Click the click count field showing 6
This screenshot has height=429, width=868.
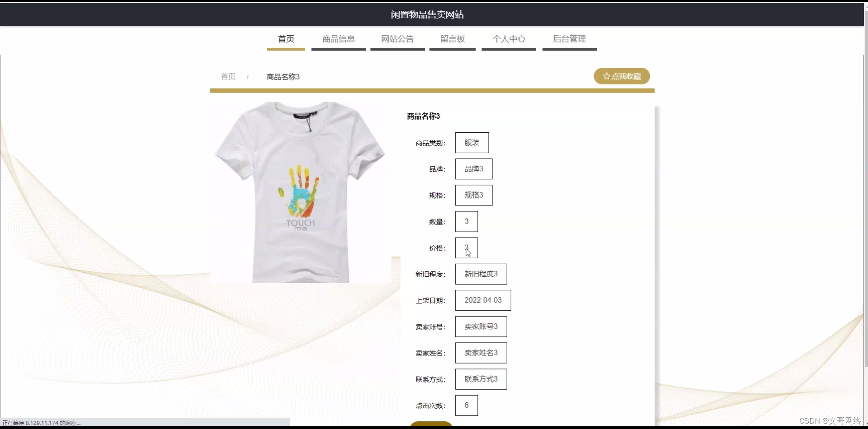point(466,405)
